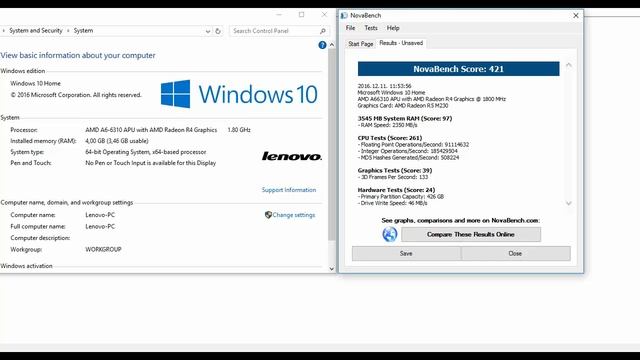The width and height of the screenshot is (640, 360).
Task: Open the File menu in NovaBench
Action: (350, 28)
